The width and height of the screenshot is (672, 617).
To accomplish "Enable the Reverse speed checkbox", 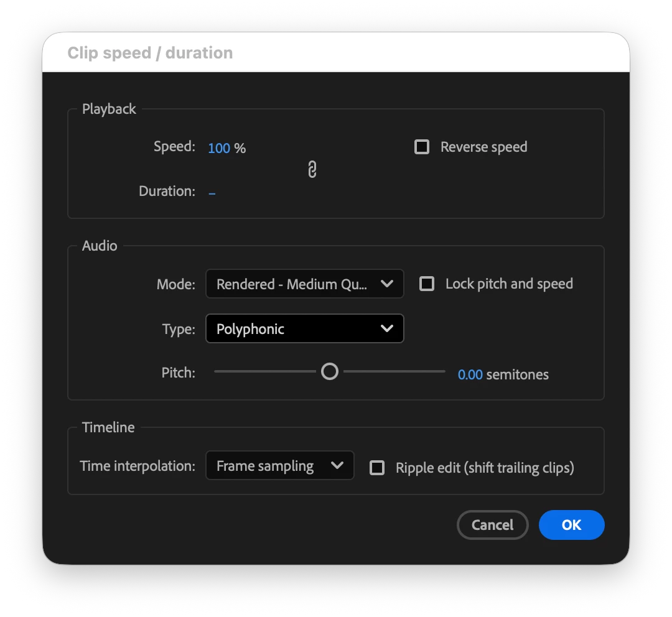I will point(422,147).
